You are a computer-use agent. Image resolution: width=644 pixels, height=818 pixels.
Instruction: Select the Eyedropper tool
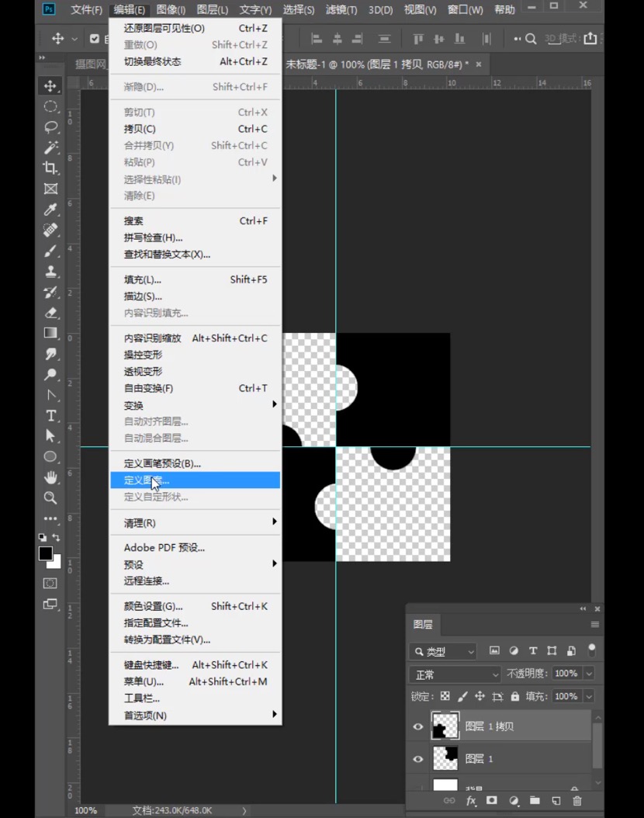coord(51,210)
